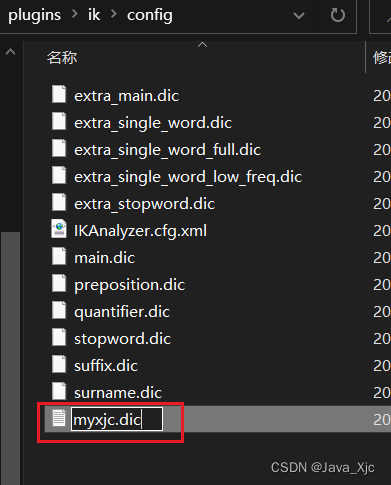391x485 pixels.
Task: Expand the chevron after ik in breadcrumb
Action: pyautogui.click(x=114, y=14)
